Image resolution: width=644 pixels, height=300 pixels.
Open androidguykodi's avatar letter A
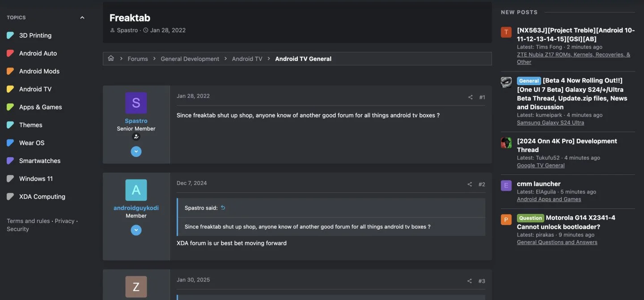pyautogui.click(x=136, y=190)
